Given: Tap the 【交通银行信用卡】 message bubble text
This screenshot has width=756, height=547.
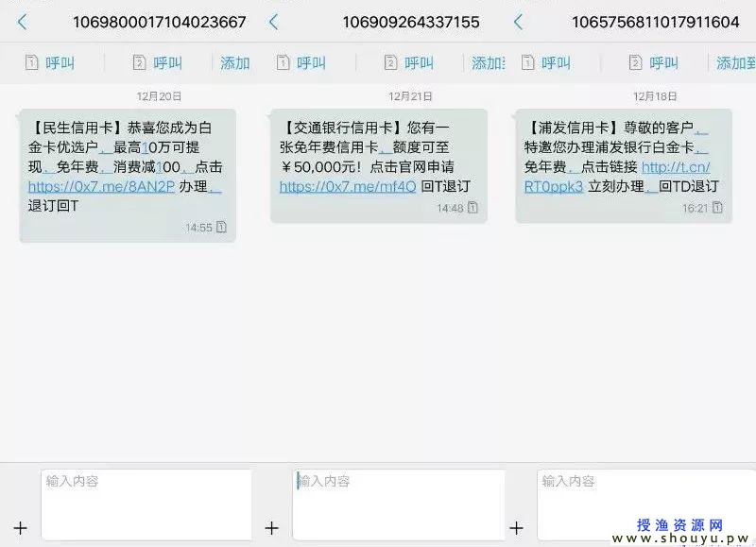Looking at the screenshot, I should tap(375, 157).
